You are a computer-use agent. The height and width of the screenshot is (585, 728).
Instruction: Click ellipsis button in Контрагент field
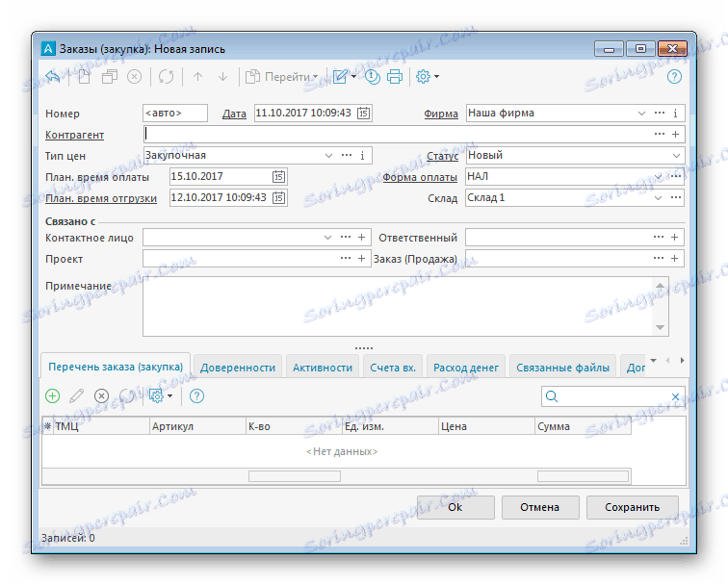click(x=660, y=134)
